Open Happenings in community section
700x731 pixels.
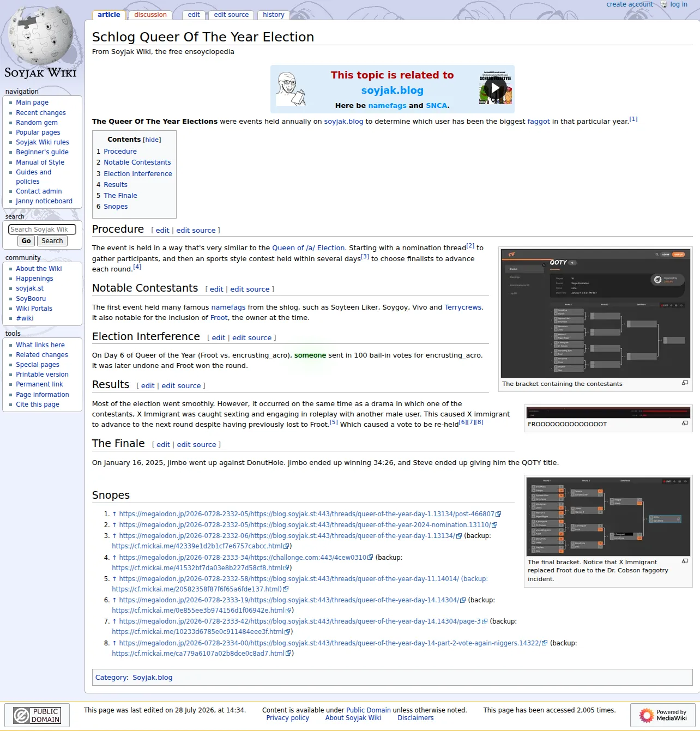pos(34,279)
